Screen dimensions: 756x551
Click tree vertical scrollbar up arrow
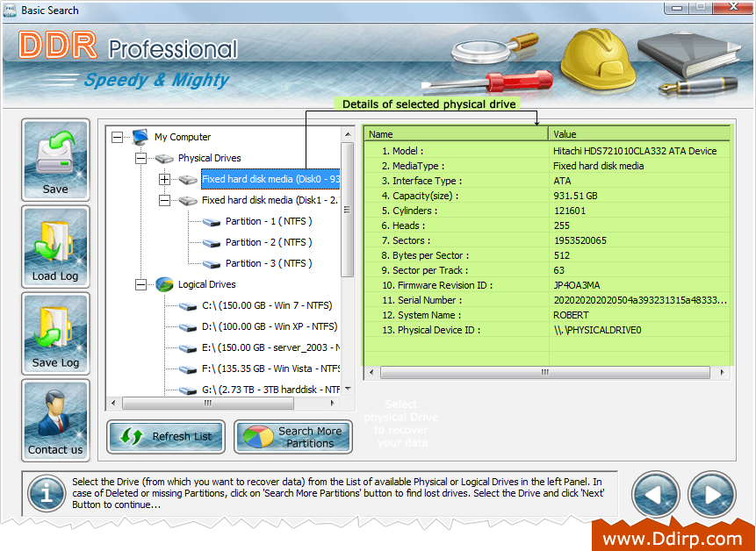348,134
